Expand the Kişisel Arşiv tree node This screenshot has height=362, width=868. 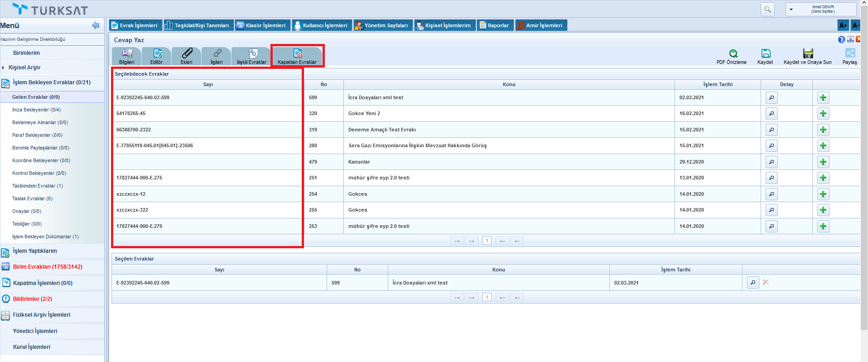pyautogui.click(x=4, y=68)
